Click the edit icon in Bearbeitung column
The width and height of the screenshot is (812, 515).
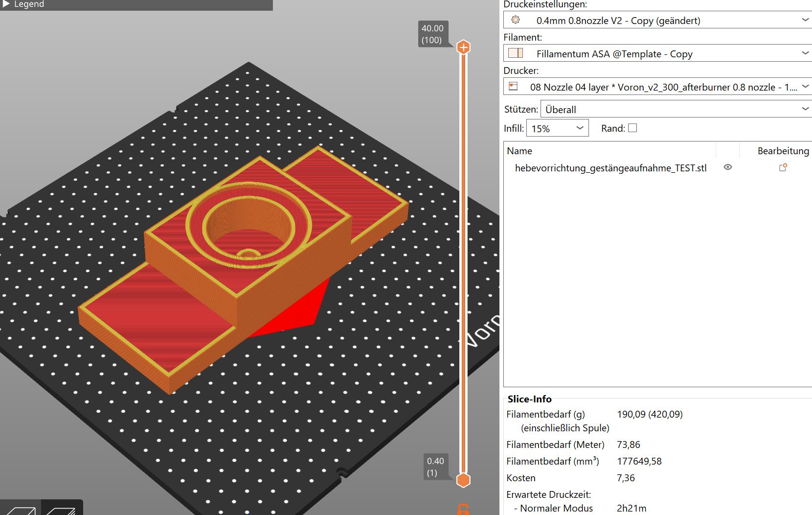coord(783,167)
